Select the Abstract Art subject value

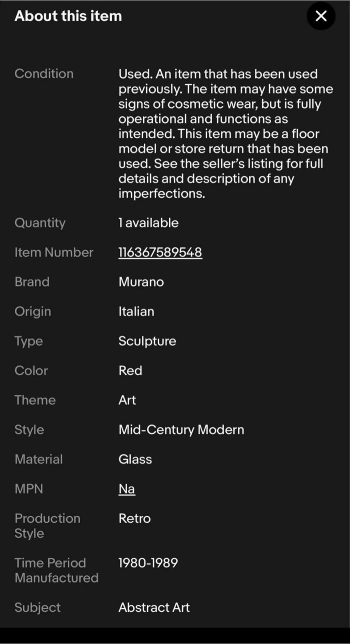click(154, 607)
